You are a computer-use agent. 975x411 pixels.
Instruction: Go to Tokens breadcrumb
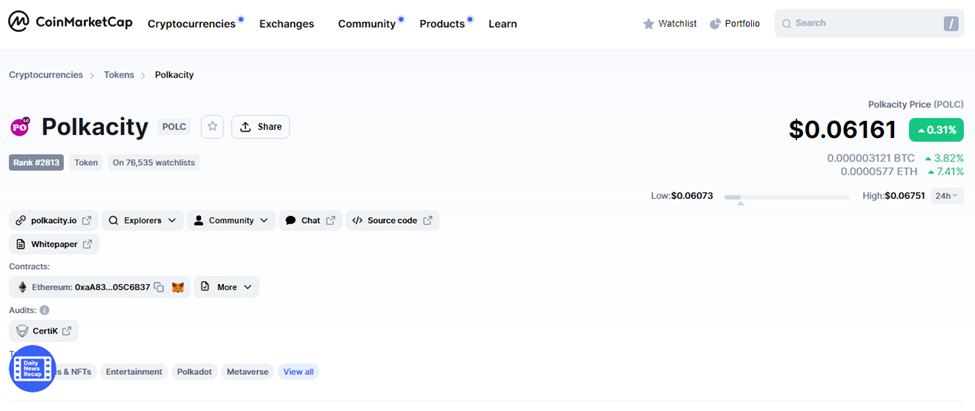point(119,75)
